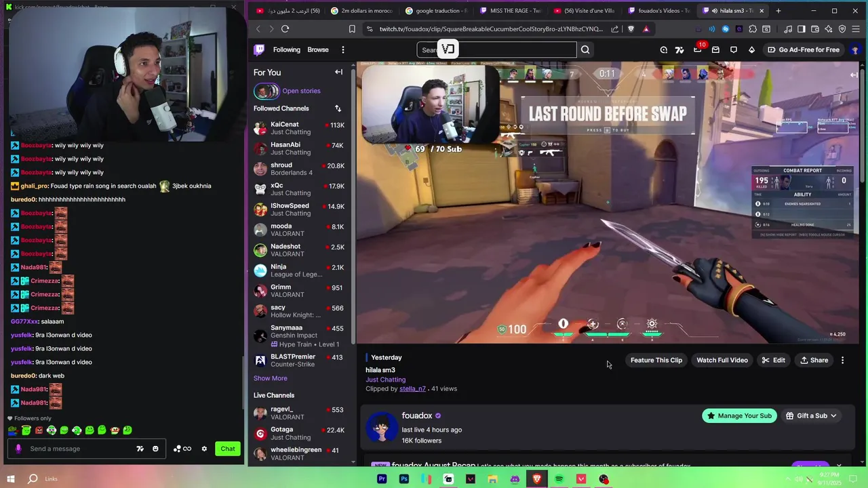This screenshot has width=868, height=488.
Task: Click the Brave Rewards triangle icon
Action: pyautogui.click(x=646, y=29)
